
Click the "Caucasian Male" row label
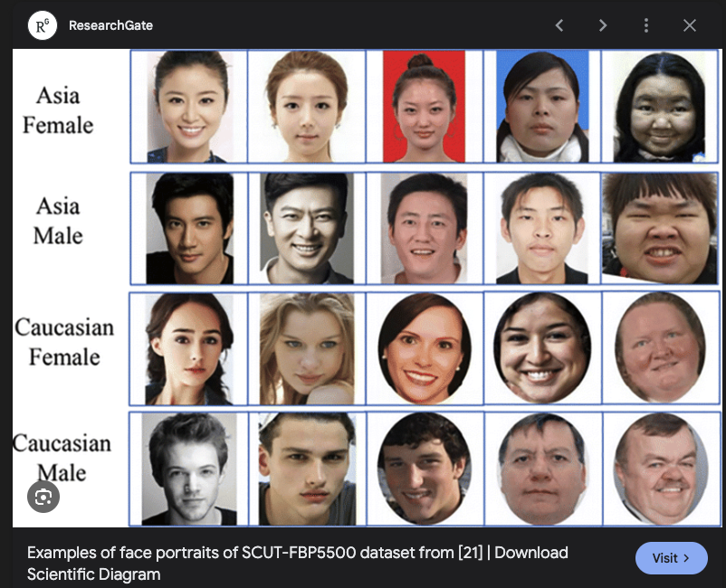click(x=62, y=458)
